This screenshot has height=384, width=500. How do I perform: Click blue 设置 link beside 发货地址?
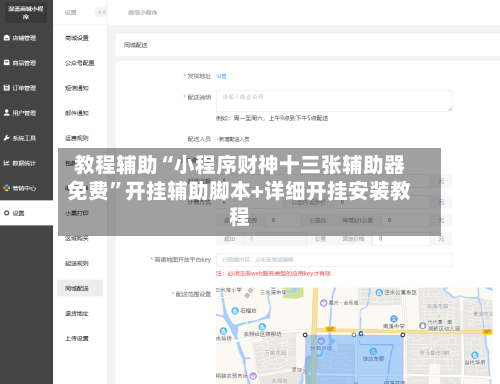pyautogui.click(x=221, y=76)
